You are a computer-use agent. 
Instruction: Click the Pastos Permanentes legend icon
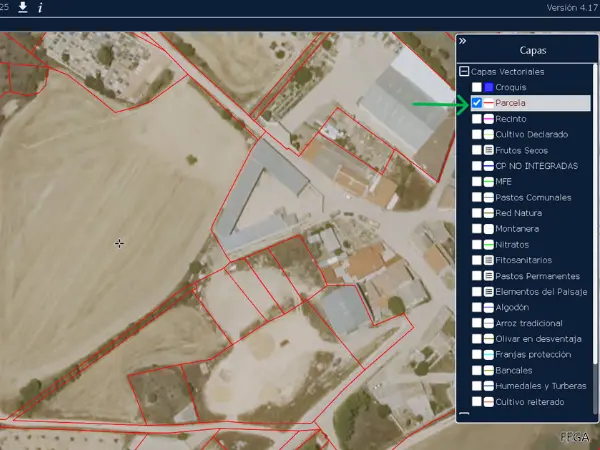click(489, 276)
